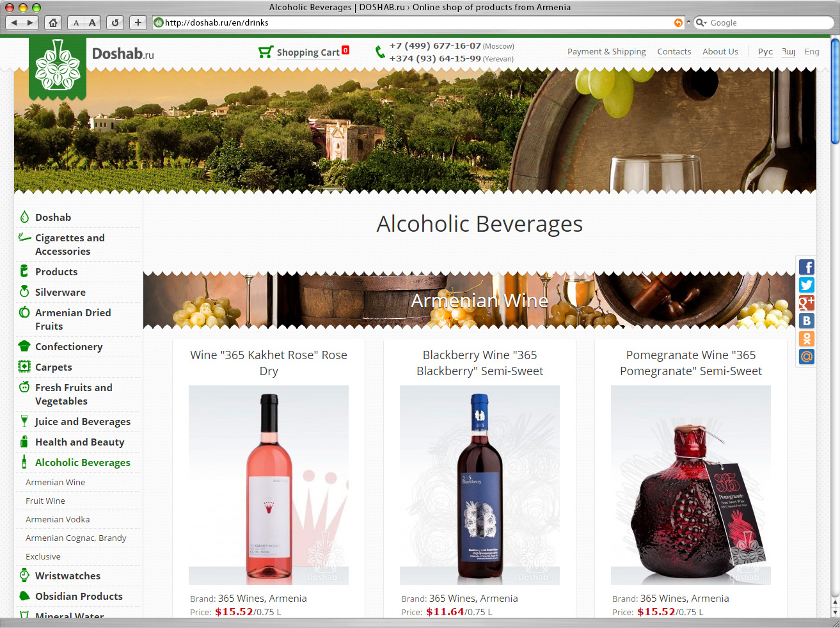
Task: Click the bottle icon beside Alcoholic Beverages
Action: tap(24, 462)
